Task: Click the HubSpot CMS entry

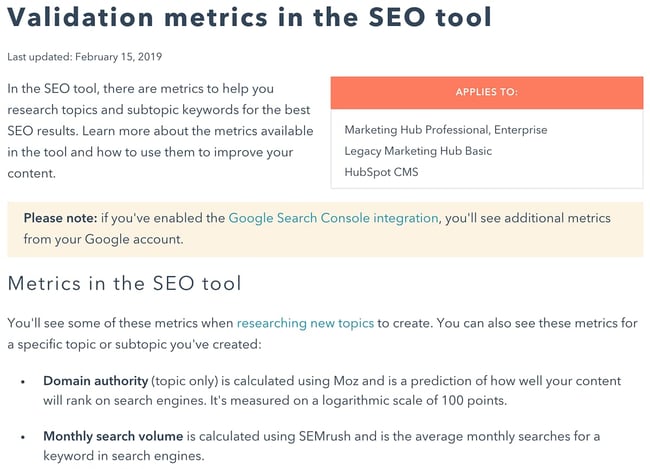Action: tap(381, 172)
